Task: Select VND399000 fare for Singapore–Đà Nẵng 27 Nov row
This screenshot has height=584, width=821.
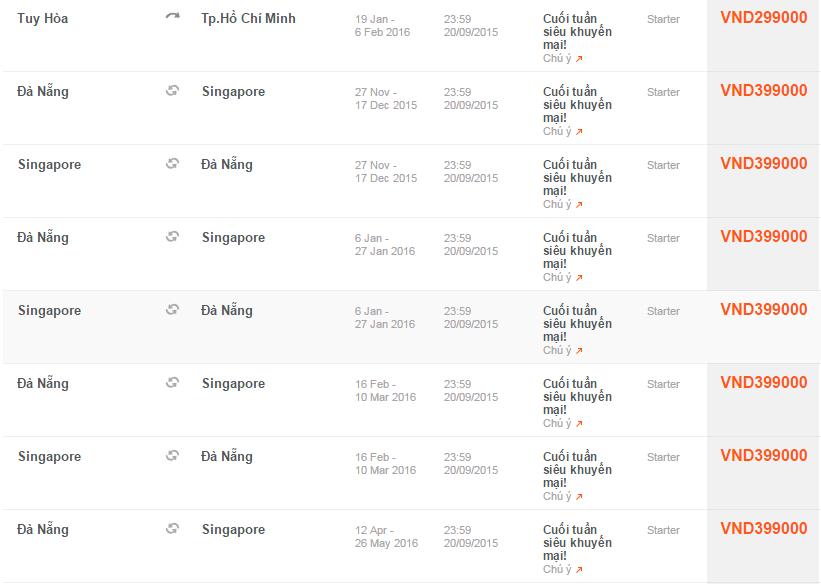Action: pyautogui.click(x=763, y=164)
